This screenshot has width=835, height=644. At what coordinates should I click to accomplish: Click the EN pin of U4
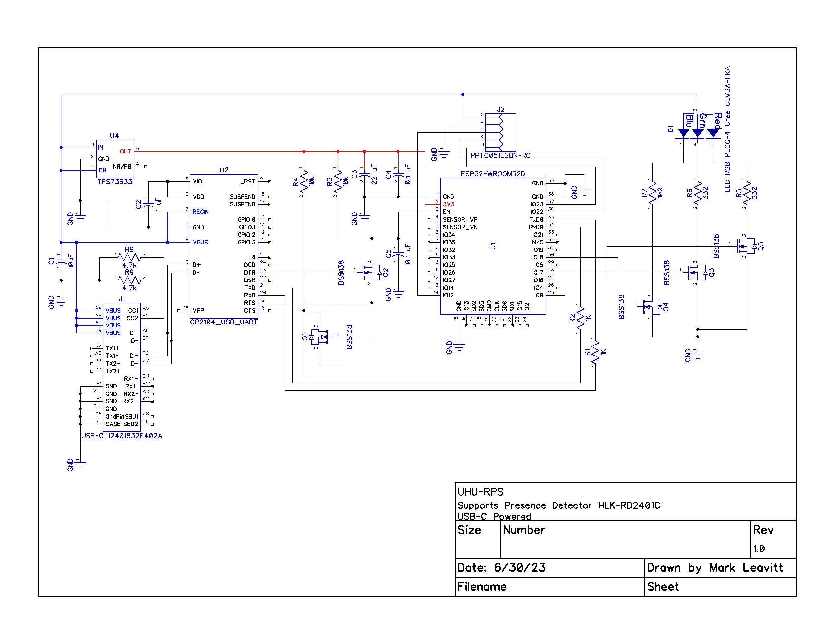pyautogui.click(x=102, y=171)
